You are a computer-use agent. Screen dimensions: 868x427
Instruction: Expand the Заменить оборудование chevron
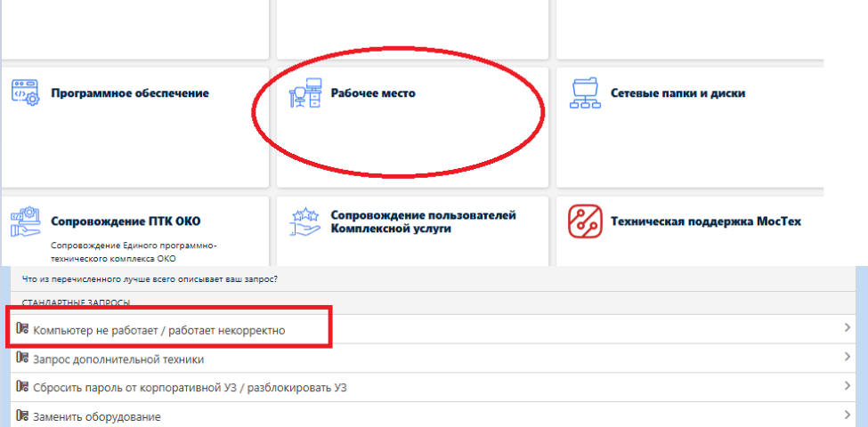pyautogui.click(x=847, y=415)
